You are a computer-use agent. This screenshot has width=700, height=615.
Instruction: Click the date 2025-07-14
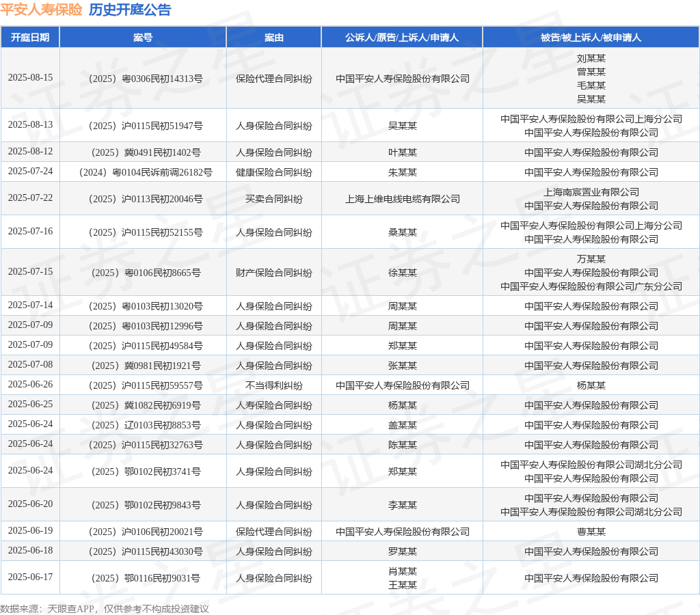pos(30,305)
